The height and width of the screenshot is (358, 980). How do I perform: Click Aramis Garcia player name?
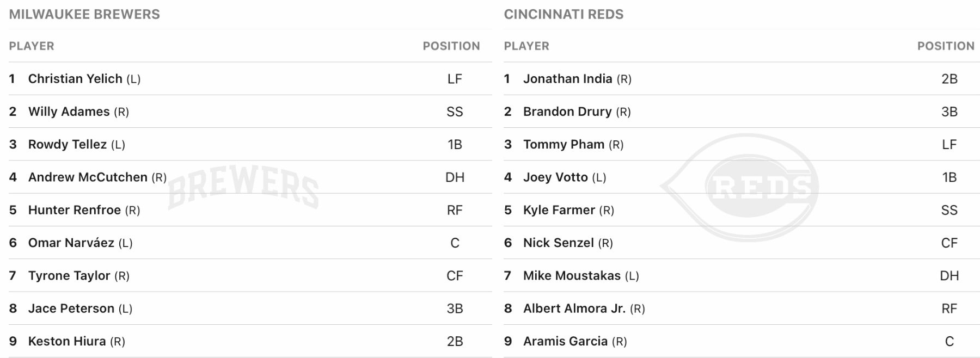[565, 341]
